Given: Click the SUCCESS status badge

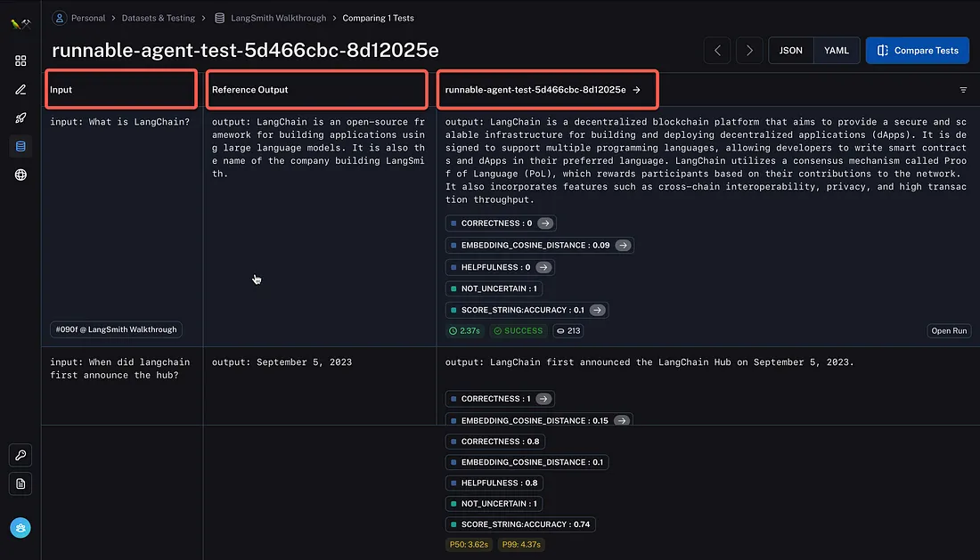Looking at the screenshot, I should coord(519,331).
